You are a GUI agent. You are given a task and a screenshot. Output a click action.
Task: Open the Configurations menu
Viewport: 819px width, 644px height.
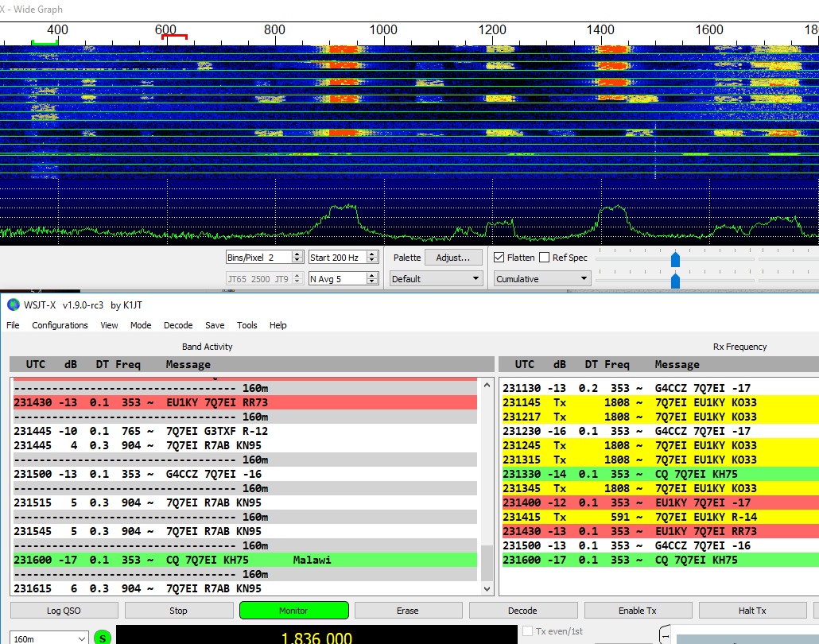click(x=60, y=325)
